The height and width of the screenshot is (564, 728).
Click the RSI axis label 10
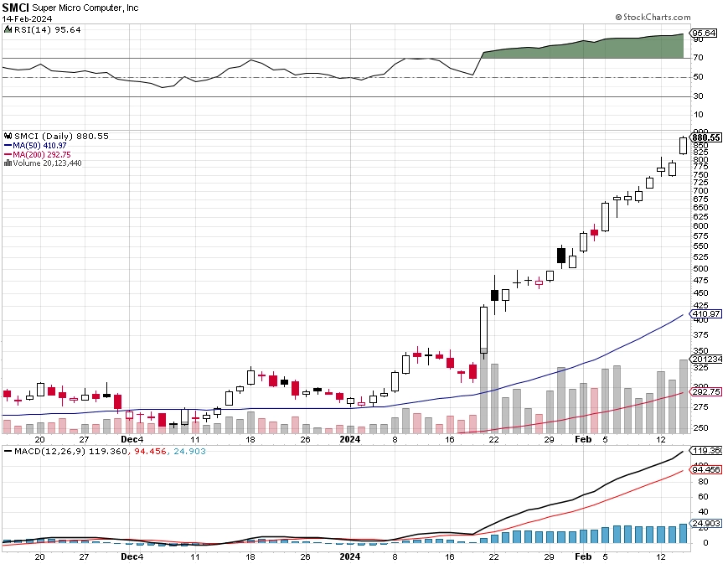click(x=699, y=115)
